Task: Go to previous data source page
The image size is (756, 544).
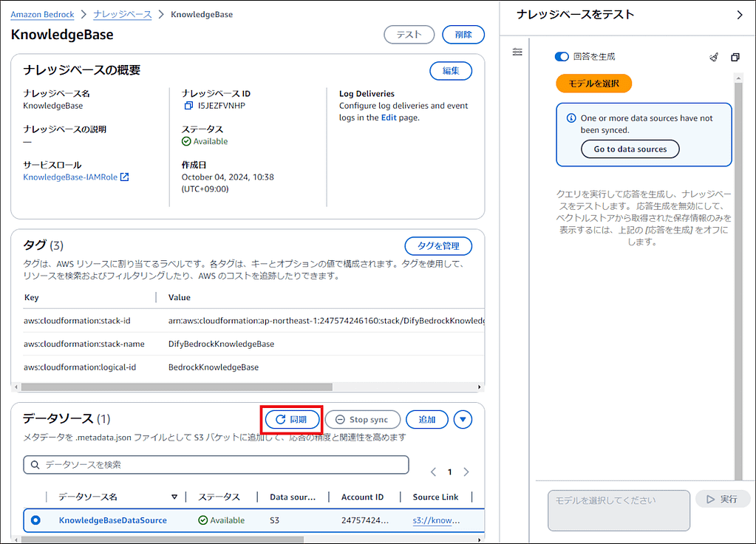Action: click(x=433, y=472)
